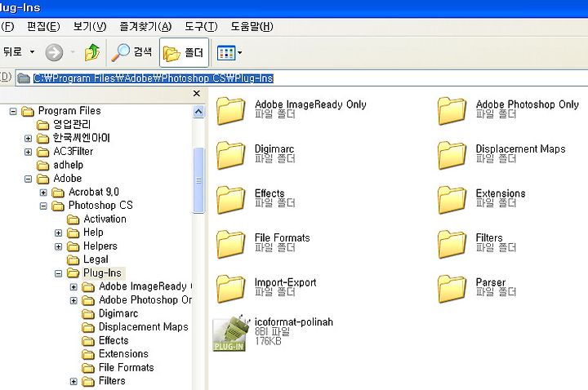Open the views dropdown arrow
Screen dimensions: 588x390
coord(239,52)
